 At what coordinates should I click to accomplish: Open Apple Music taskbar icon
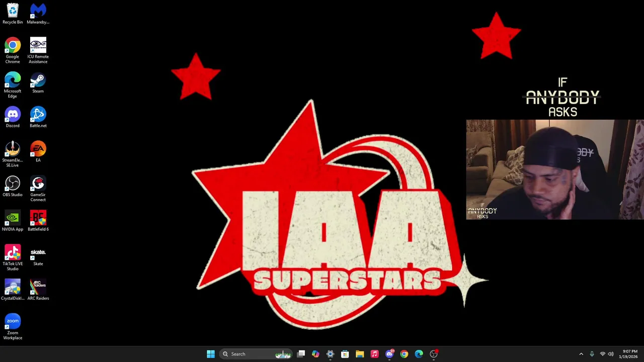374,354
